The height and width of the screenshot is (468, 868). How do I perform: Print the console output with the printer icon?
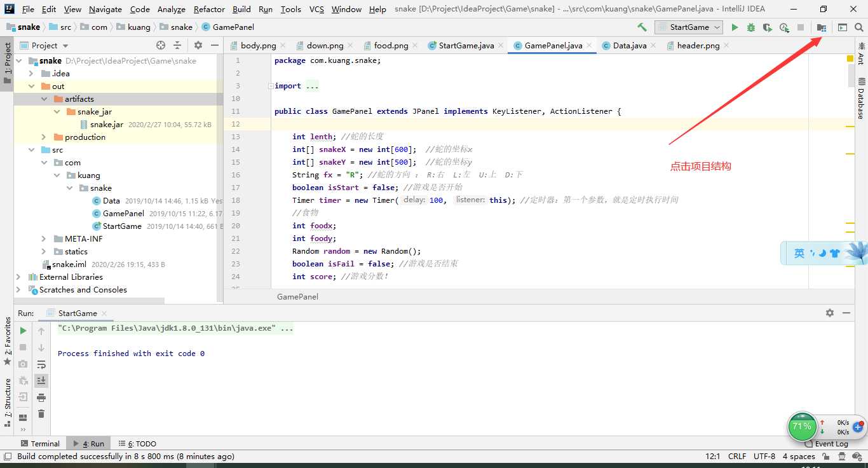point(41,397)
